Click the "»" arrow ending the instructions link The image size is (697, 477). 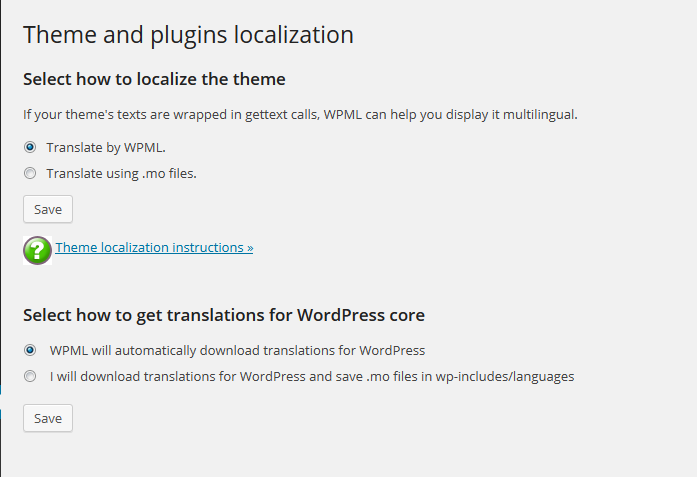pos(249,247)
